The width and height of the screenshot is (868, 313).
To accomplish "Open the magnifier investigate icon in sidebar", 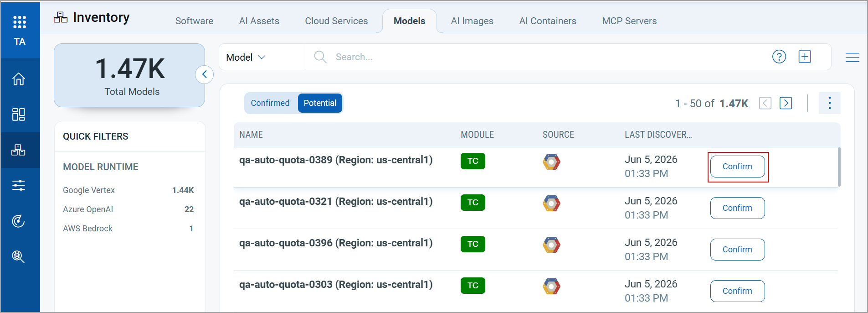I will [19, 256].
